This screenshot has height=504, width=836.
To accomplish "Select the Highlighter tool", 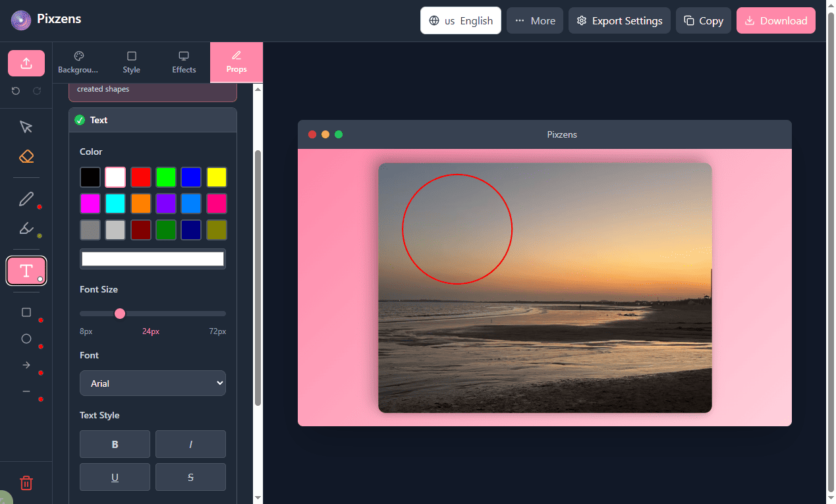I will click(x=26, y=229).
